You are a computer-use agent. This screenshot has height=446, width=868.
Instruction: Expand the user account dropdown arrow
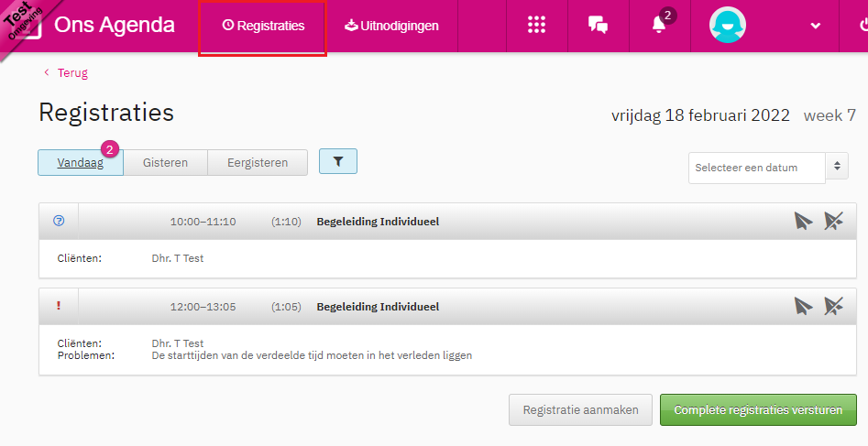pos(816,26)
